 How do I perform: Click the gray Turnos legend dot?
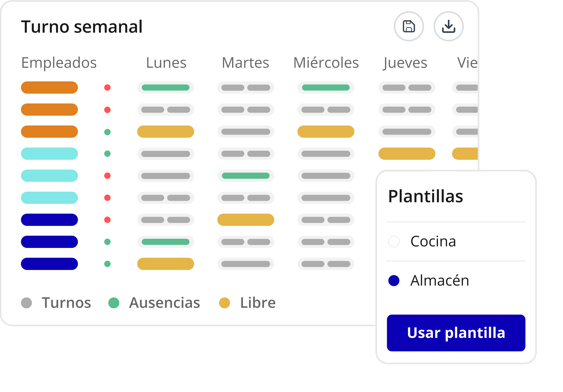pos(27,303)
